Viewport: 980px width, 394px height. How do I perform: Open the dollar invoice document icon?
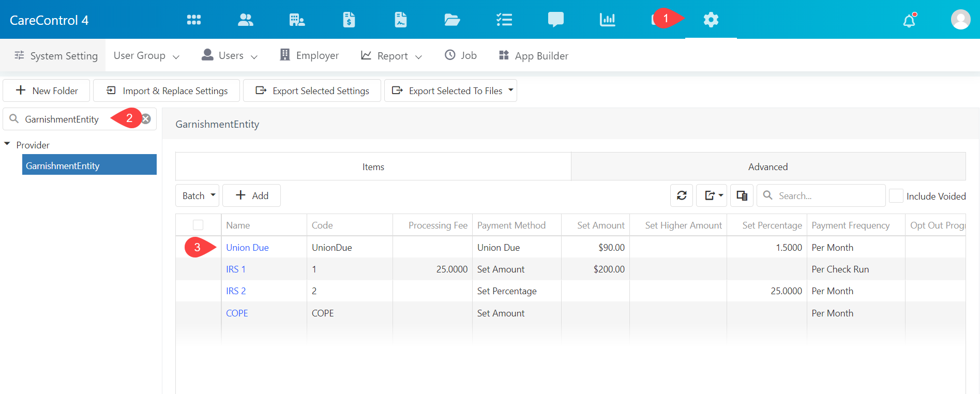click(x=349, y=20)
